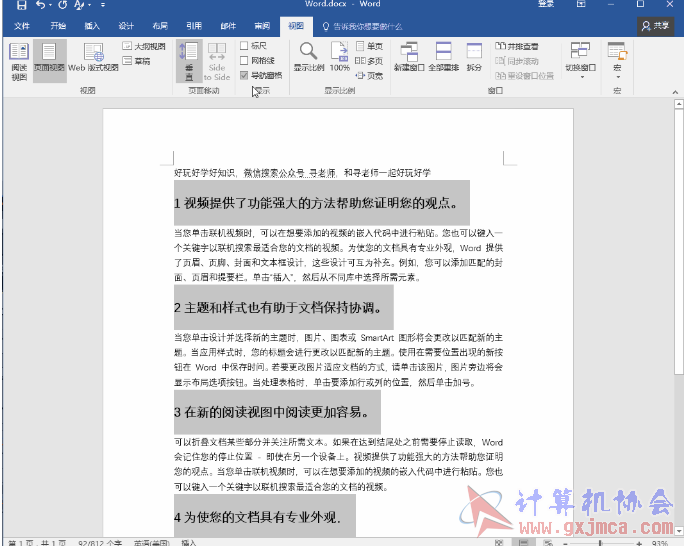Click paragraph starting 可以折叠文档某些部分
Screen dimensions: 689x546
[338, 464]
